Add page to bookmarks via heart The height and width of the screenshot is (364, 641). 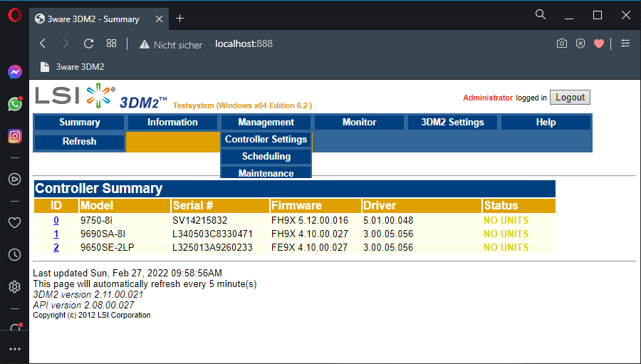pos(599,43)
